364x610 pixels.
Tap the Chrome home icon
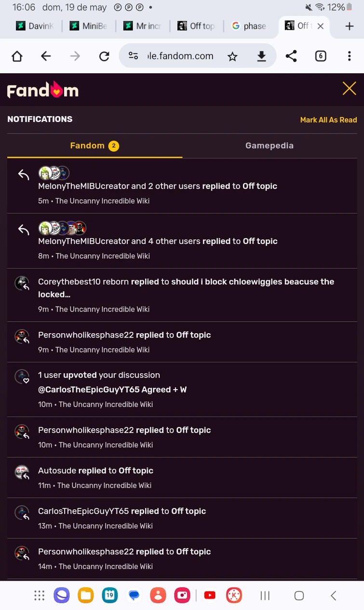17,56
